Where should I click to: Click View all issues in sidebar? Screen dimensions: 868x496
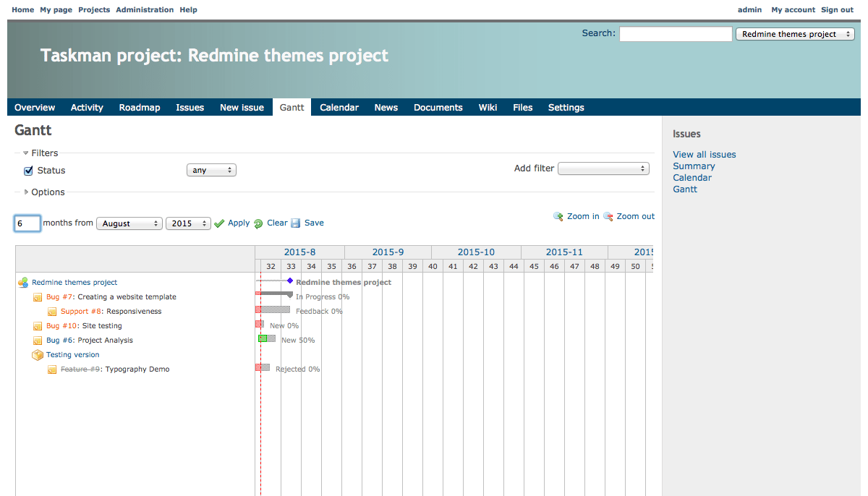[x=705, y=154]
